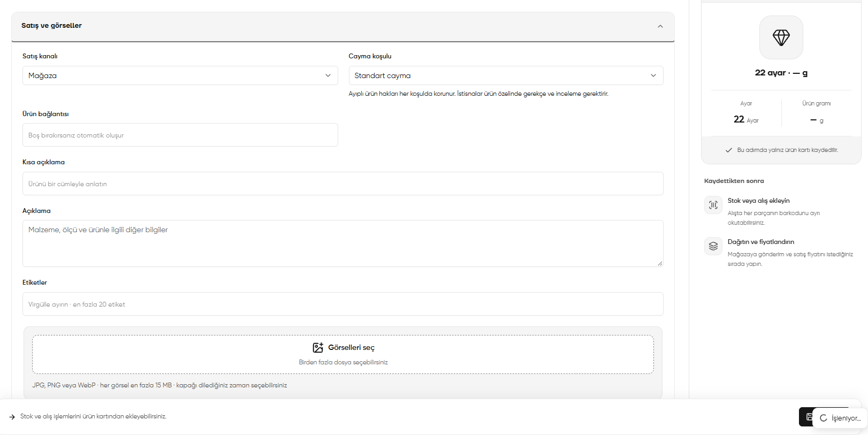Click the barcode scan icon next to Stok veya alış ekleyin
Screen dimensions: 868x435
[713, 205]
